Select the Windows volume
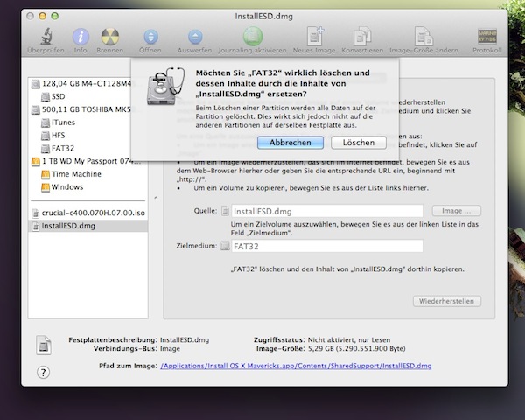The height and width of the screenshot is (420, 525). 67,187
